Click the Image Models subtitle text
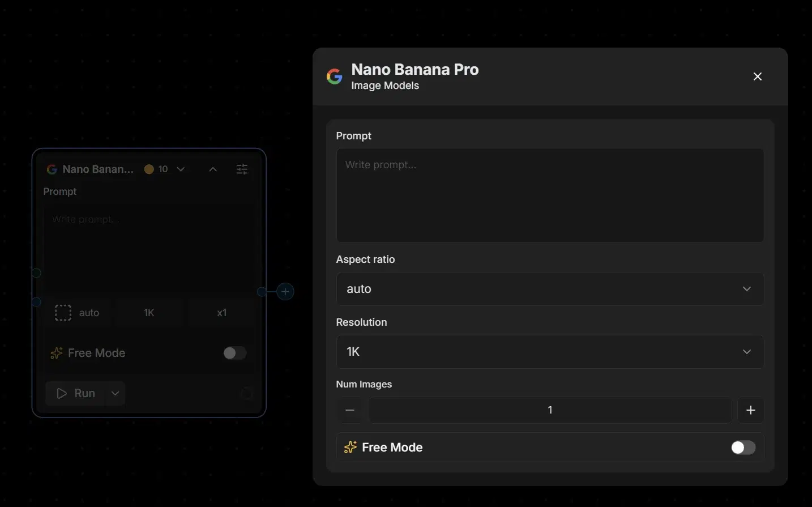Image resolution: width=812 pixels, height=507 pixels. tap(385, 86)
